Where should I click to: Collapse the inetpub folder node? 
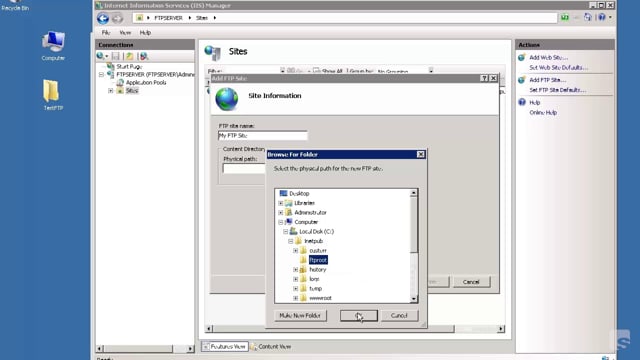290,241
